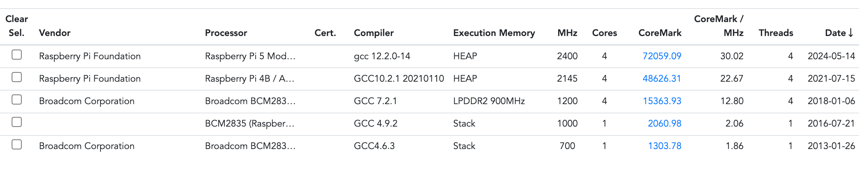
Task: Open the 2060.98 CoreMark score link
Action: 664,123
